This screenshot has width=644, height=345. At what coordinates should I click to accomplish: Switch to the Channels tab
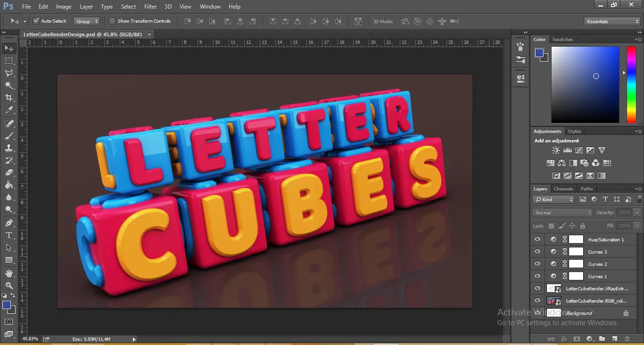[563, 189]
